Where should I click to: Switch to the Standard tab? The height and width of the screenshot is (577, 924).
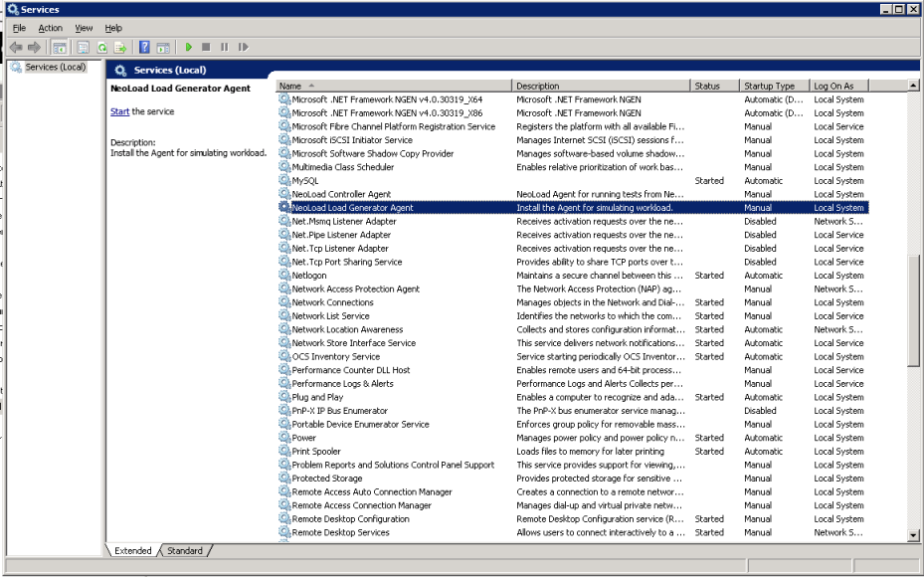[x=185, y=550]
